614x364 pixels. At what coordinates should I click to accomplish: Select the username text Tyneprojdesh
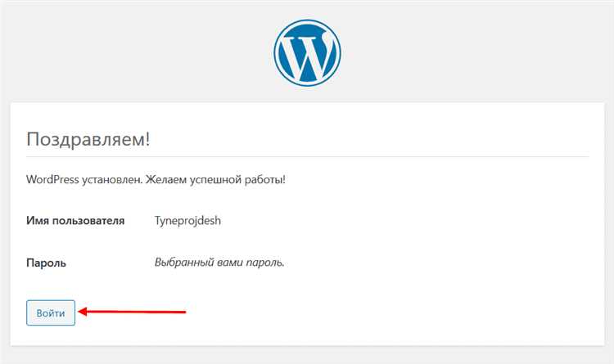tap(187, 221)
